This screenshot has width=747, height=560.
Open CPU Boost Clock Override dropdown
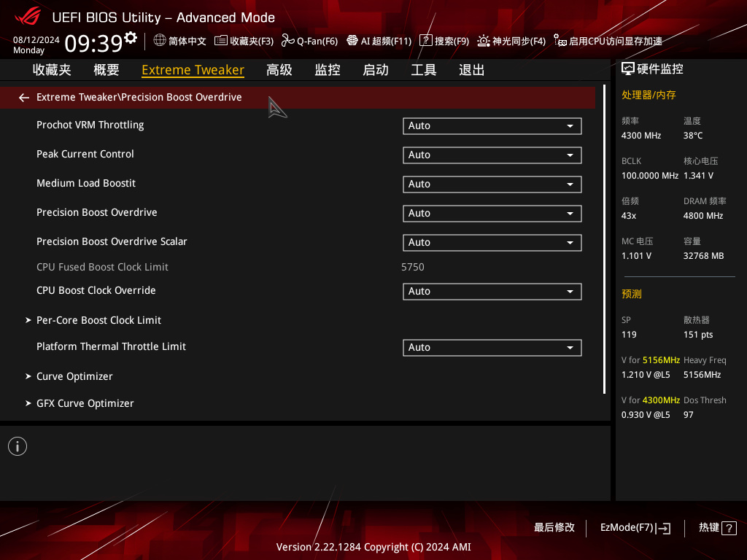pyautogui.click(x=492, y=291)
